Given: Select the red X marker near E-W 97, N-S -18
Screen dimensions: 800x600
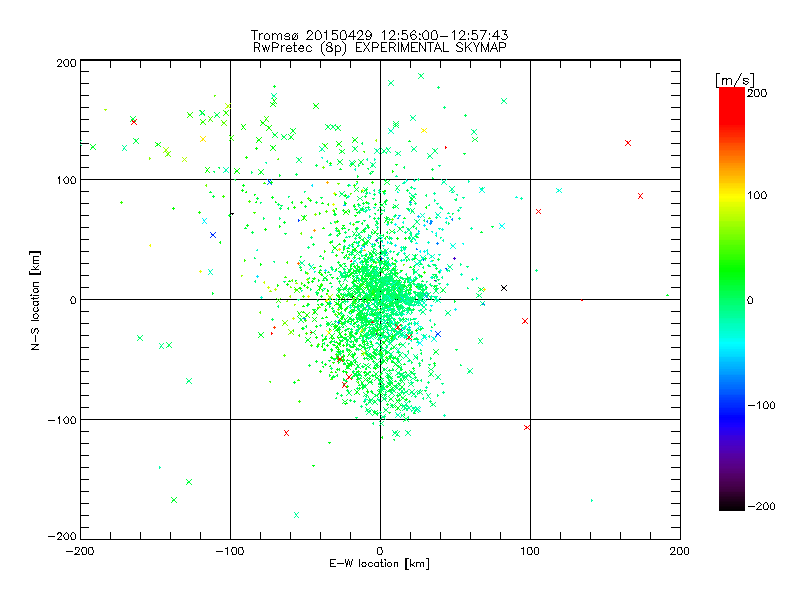Looking at the screenshot, I should [525, 321].
